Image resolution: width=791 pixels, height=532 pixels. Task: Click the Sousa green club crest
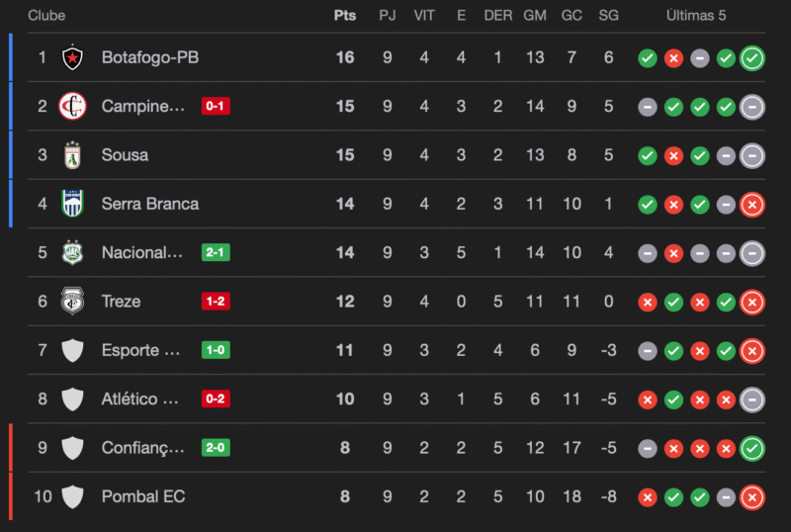71,155
